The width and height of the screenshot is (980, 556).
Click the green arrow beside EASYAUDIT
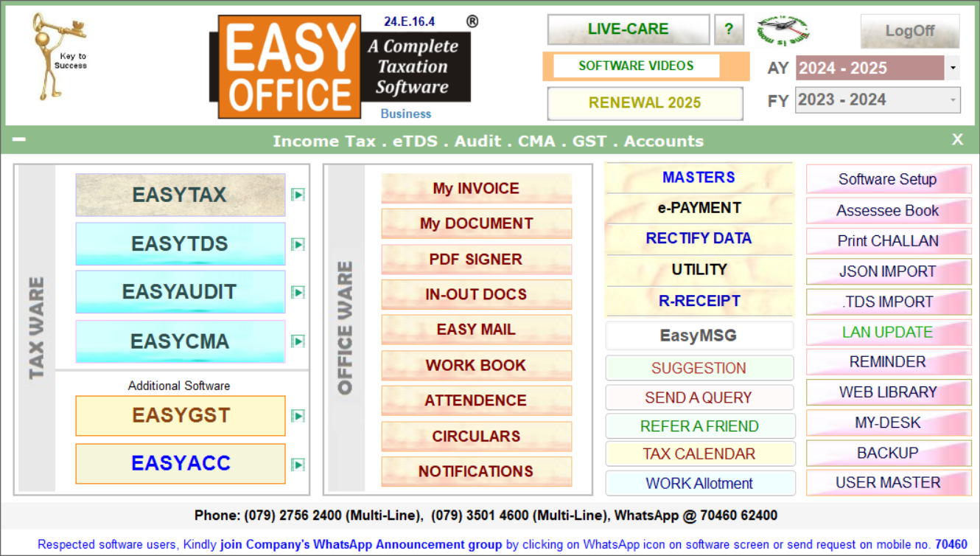pos(298,293)
